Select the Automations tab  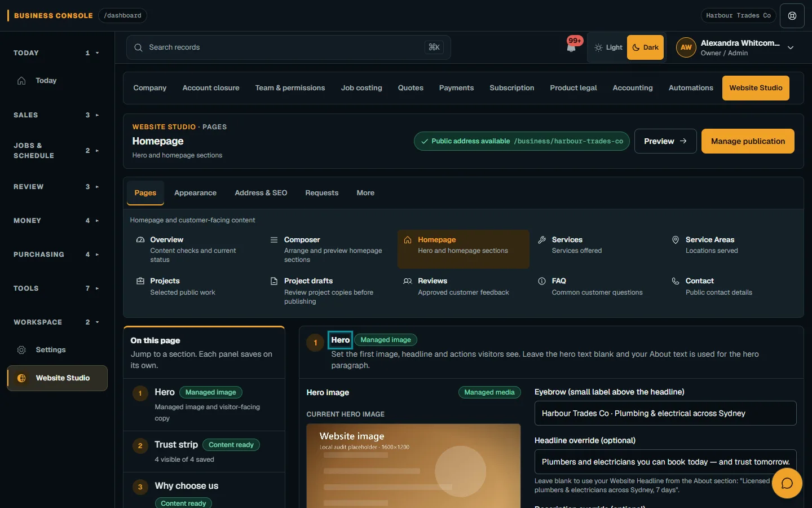pyautogui.click(x=691, y=88)
